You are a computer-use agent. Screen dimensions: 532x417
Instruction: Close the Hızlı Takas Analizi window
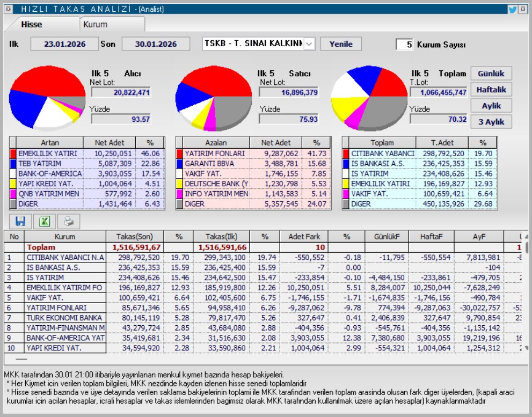coord(523,9)
